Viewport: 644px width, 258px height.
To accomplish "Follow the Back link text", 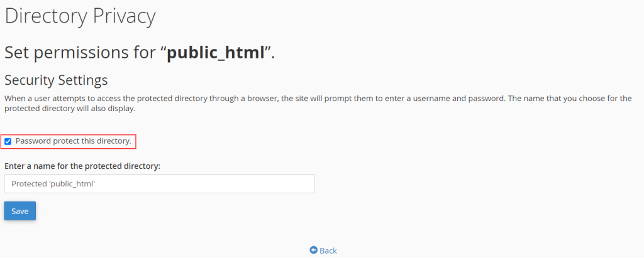I will [x=328, y=250].
